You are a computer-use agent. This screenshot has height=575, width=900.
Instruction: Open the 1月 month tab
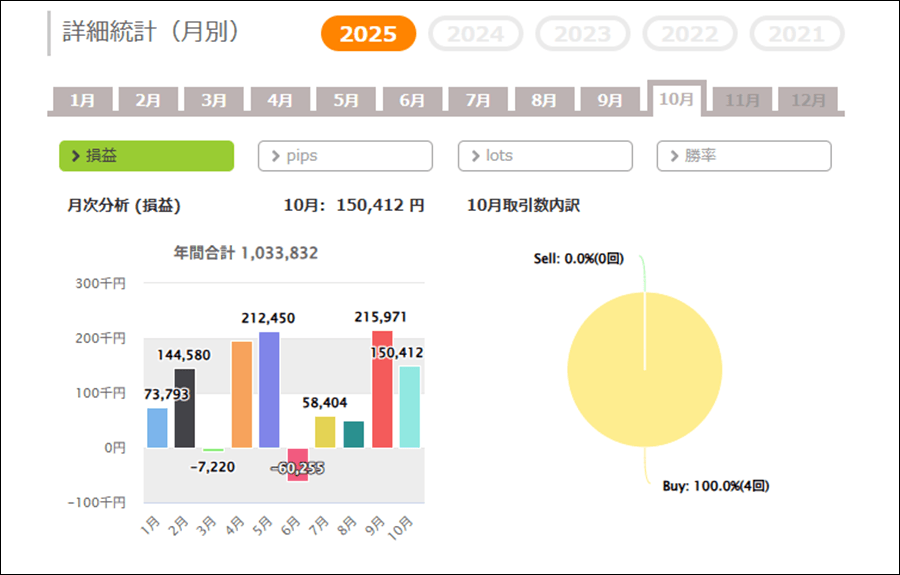coord(83,100)
